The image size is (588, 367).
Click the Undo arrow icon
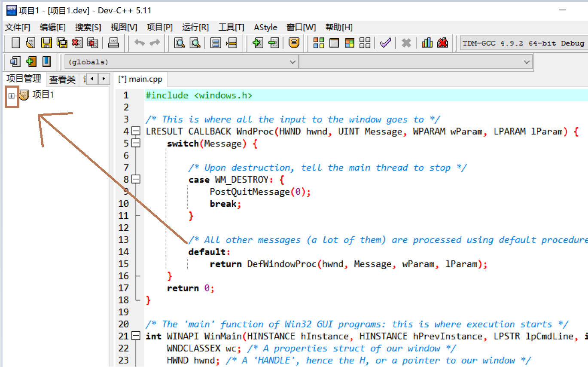point(140,43)
